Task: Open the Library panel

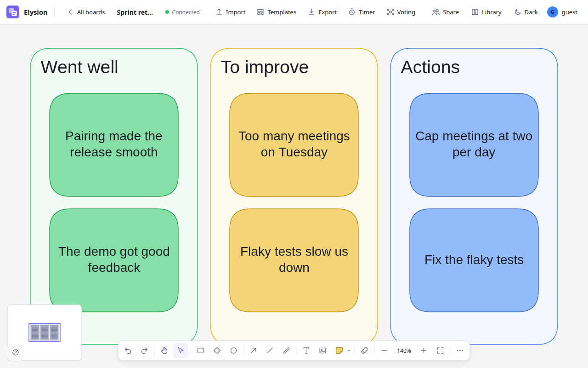Action: click(x=486, y=12)
